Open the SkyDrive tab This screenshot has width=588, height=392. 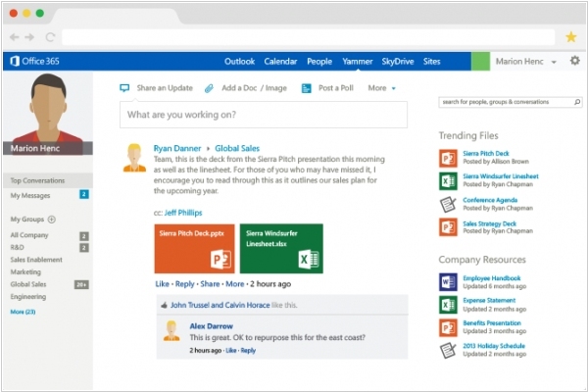click(398, 62)
